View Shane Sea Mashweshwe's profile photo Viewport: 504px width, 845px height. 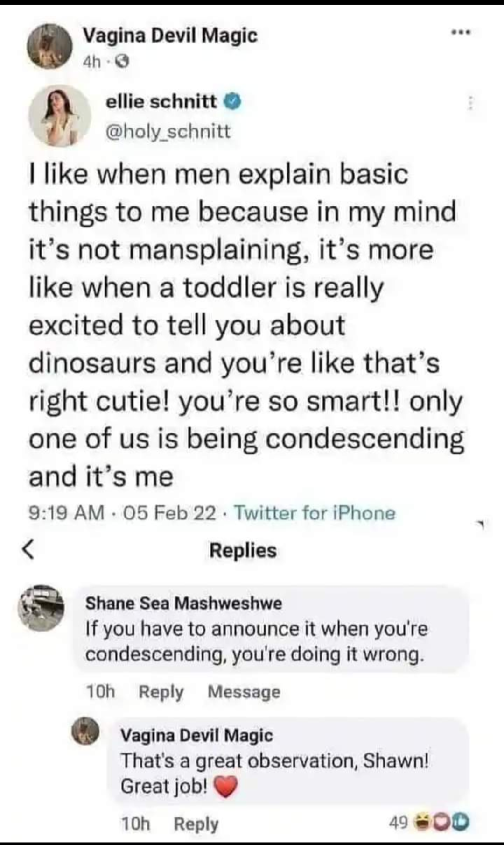click(x=41, y=607)
